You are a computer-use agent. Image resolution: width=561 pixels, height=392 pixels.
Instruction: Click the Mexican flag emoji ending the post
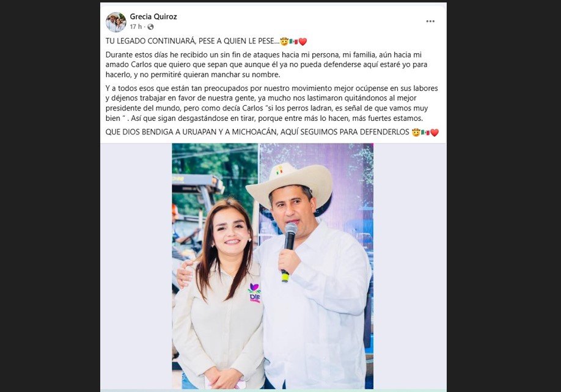pos(425,132)
